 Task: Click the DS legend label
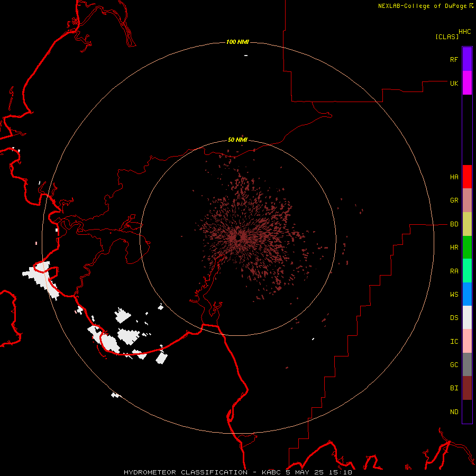(x=454, y=318)
